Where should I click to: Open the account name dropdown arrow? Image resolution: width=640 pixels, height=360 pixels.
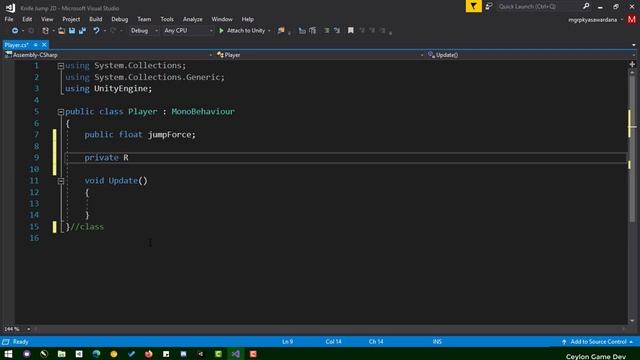(622, 20)
